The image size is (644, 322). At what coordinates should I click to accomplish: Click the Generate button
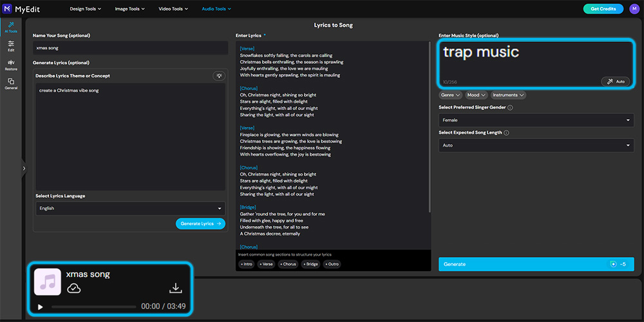536,264
